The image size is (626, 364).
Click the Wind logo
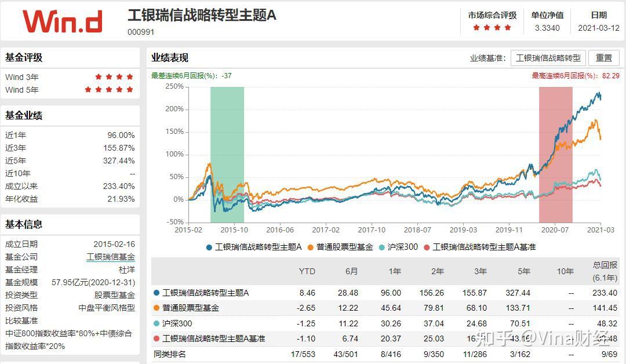click(x=62, y=21)
